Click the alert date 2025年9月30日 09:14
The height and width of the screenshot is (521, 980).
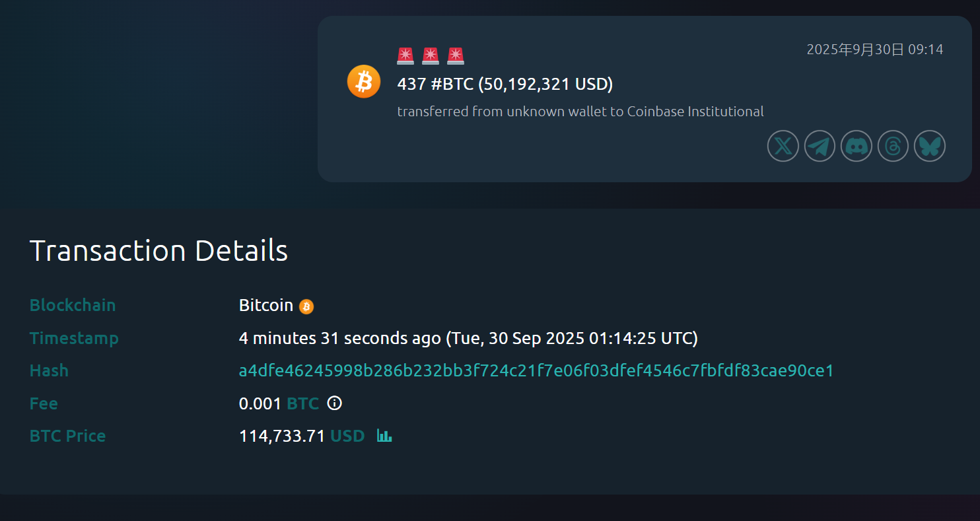tap(875, 50)
